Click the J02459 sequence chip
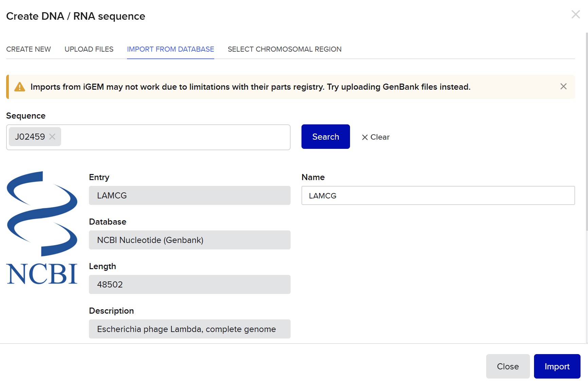 (x=30, y=137)
